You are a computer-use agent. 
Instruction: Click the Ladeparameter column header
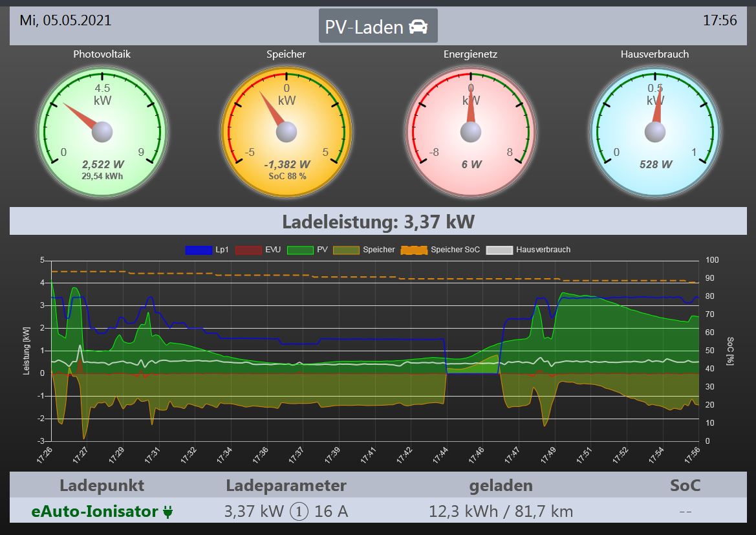(286, 485)
